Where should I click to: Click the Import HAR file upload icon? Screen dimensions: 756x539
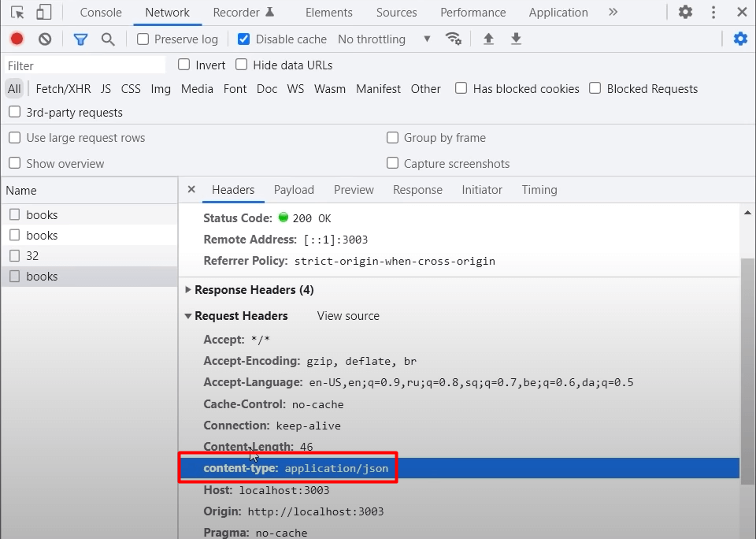point(488,39)
